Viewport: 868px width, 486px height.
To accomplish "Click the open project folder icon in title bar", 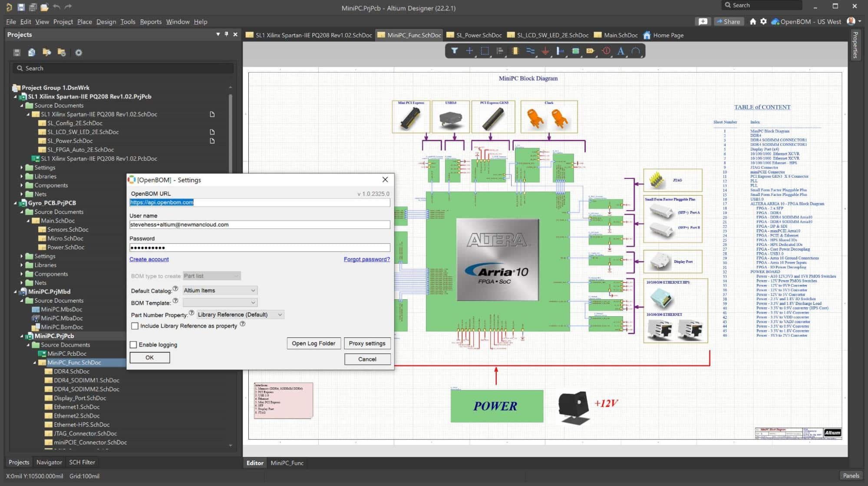I will tap(44, 7).
